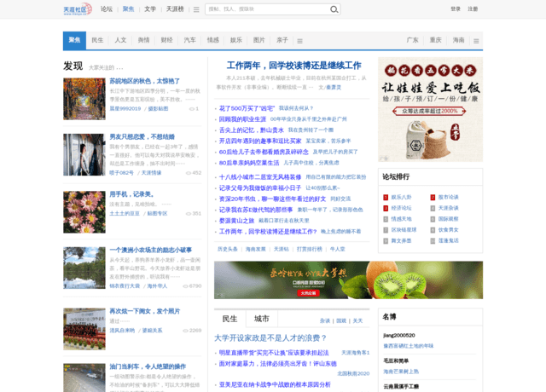
Task: Click the rank 2 badge beside 股市论谈
Action: 433,197
